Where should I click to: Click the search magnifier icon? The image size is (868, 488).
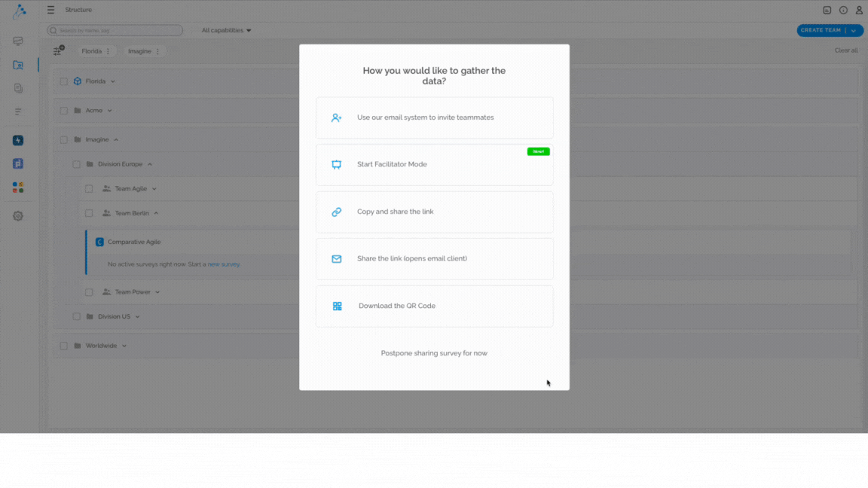(53, 30)
